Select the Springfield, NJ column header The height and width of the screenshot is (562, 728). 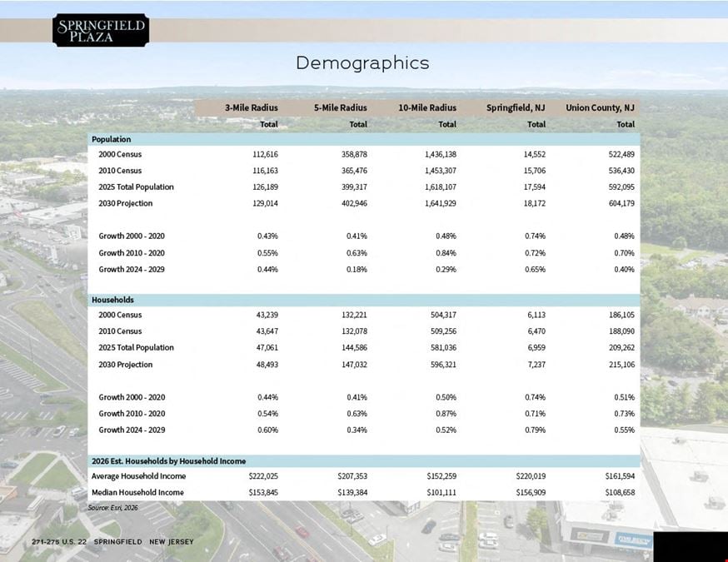pos(516,107)
